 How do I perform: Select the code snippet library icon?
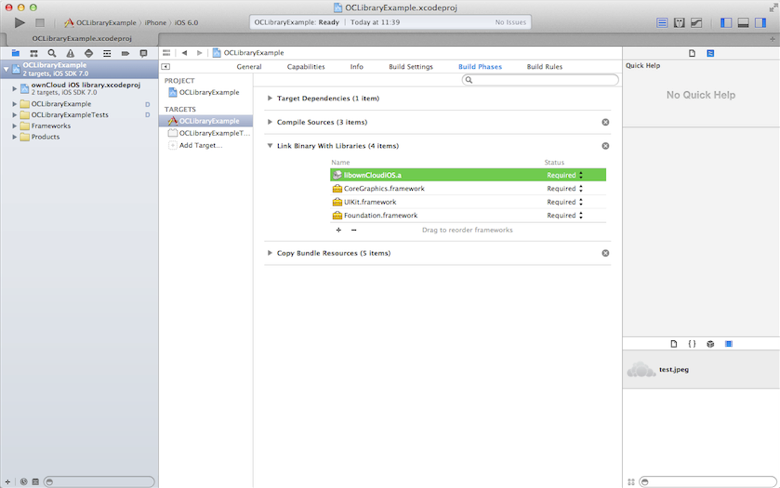click(692, 344)
